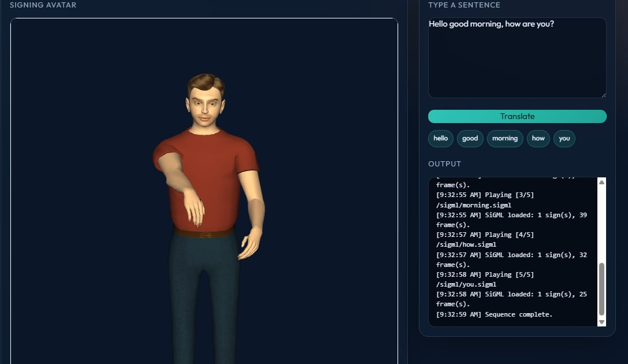This screenshot has height=364, width=628.
Task: Select the 'good' word chip
Action: [x=470, y=139]
